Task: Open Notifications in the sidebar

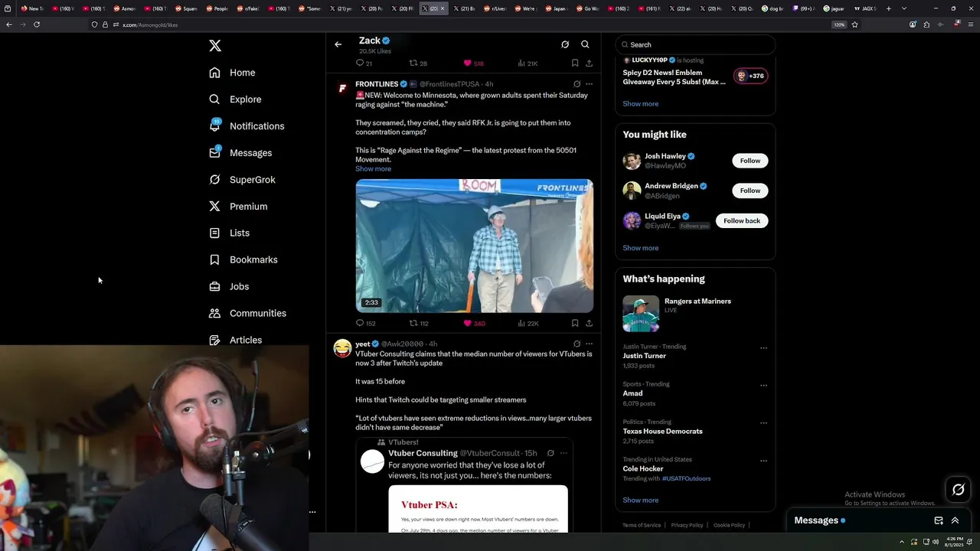Action: [x=247, y=126]
